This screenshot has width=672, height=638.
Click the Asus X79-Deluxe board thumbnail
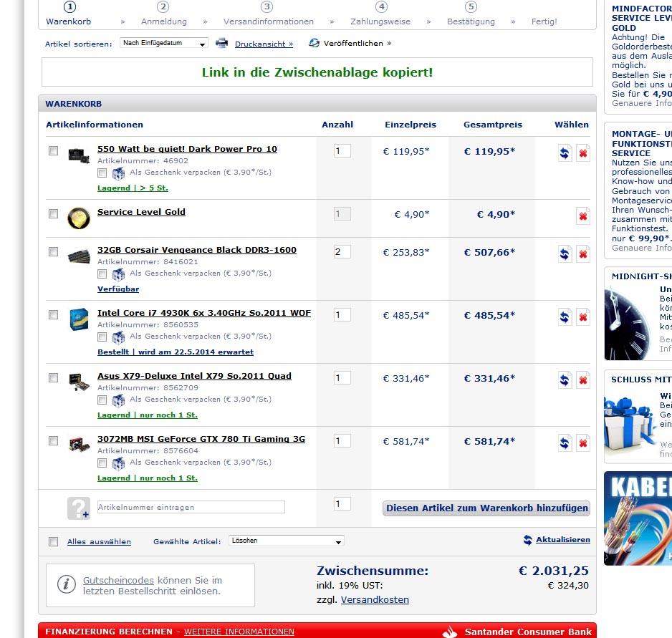pyautogui.click(x=79, y=382)
